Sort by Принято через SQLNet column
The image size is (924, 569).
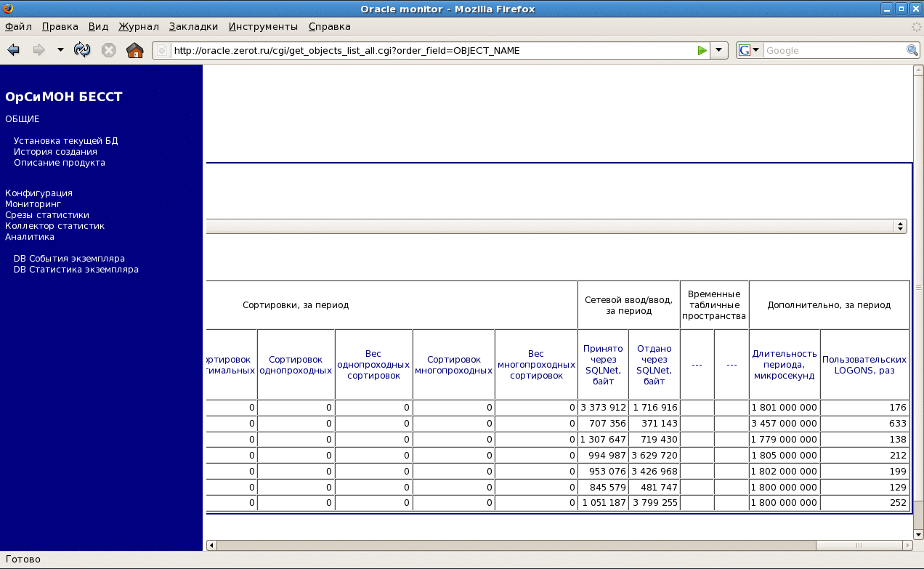[603, 365]
